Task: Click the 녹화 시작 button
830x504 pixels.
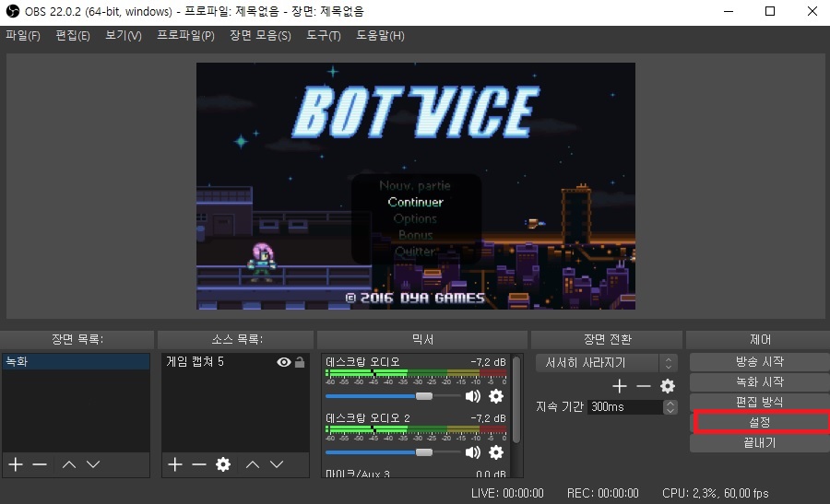Action: (760, 381)
